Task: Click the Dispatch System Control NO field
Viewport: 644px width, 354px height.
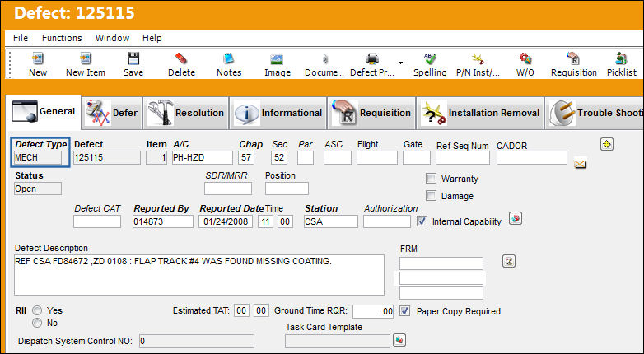Action: coord(197,341)
